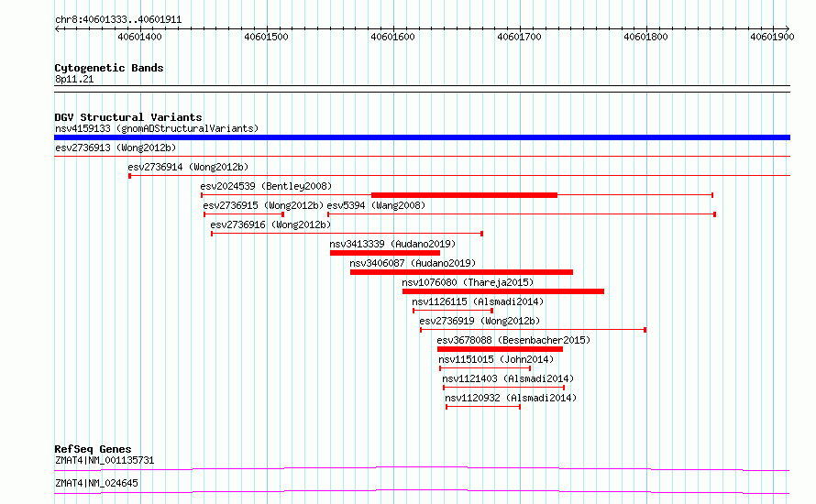
Task: Click the nsv4159133 gnomAD blue variant bar
Action: click(422, 137)
